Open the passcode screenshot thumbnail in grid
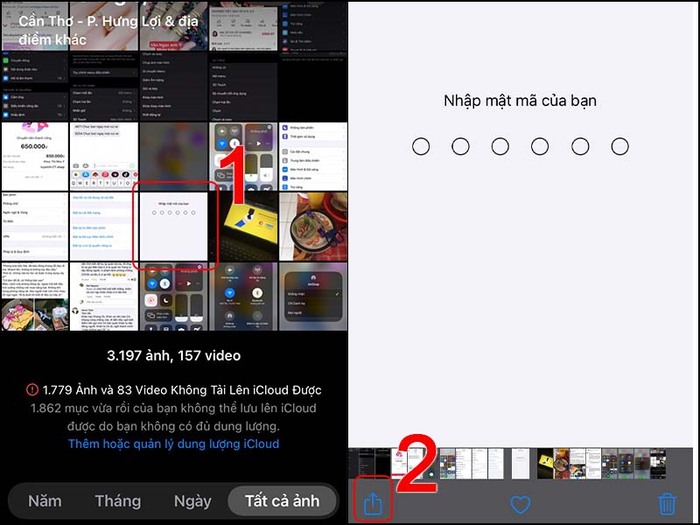The height and width of the screenshot is (525, 700). pos(172,225)
